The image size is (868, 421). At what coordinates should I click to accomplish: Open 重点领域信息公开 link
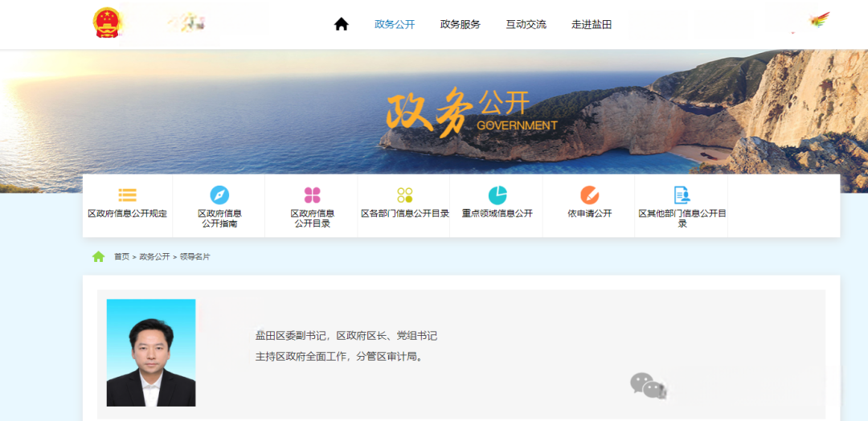tap(497, 214)
